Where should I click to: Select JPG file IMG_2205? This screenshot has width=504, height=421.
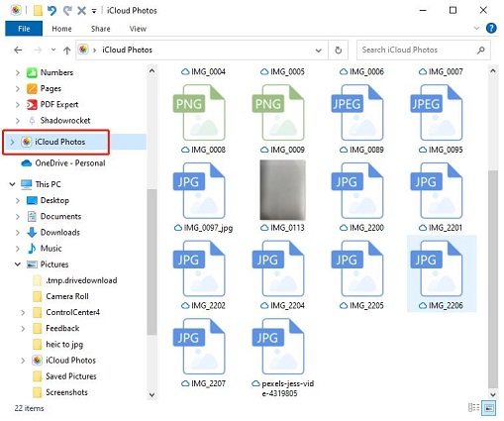(x=361, y=274)
